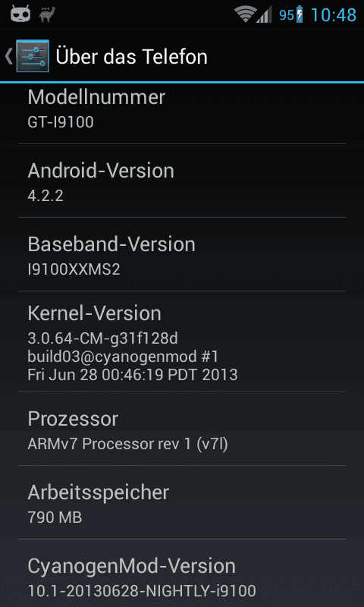Viewport: 364px width, 607px height.
Task: Tap the llama notification icon
Action: (x=47, y=14)
